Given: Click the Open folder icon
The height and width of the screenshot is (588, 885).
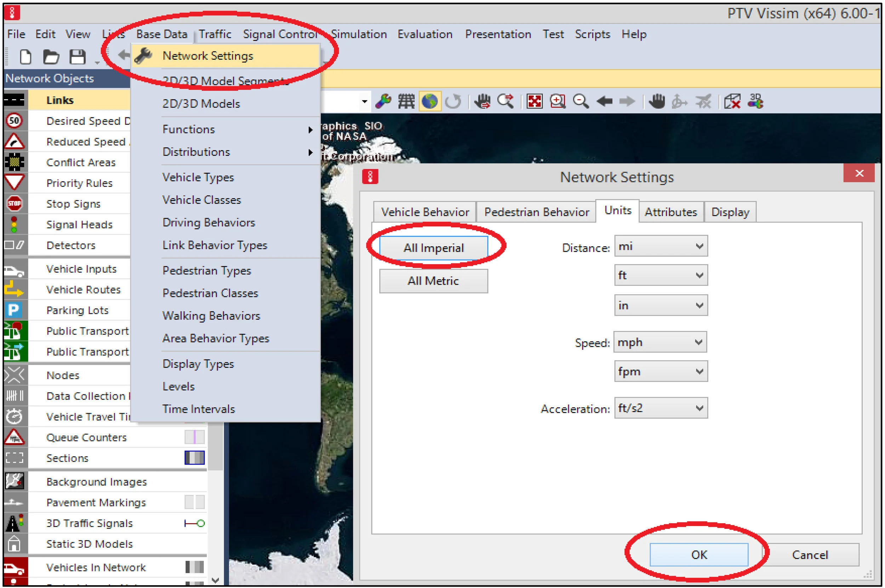Looking at the screenshot, I should [51, 57].
